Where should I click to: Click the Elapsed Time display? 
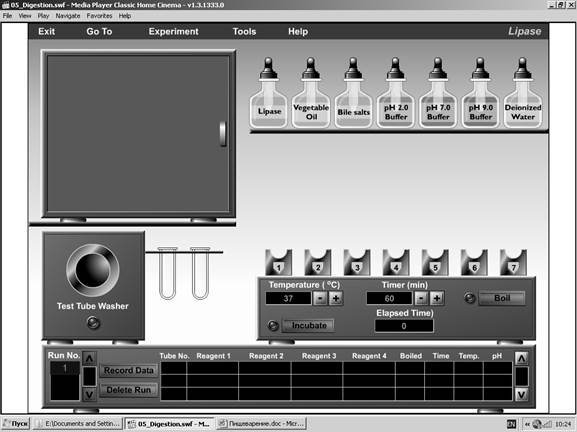click(x=404, y=326)
